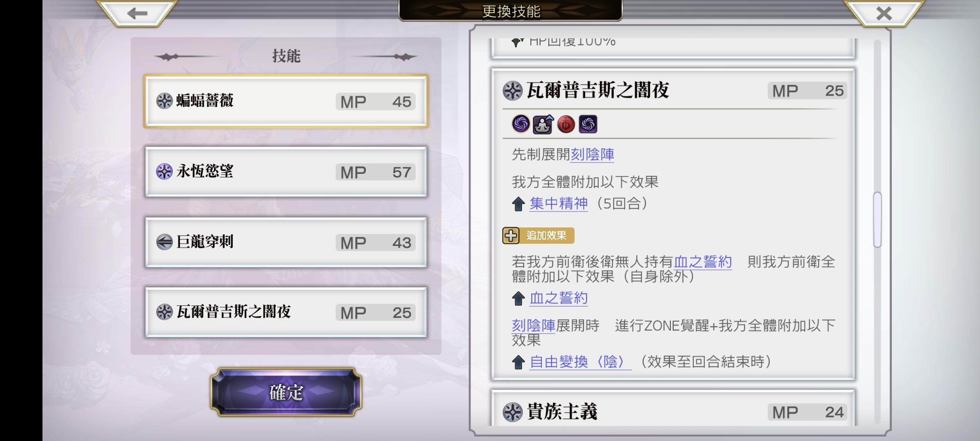980x441 pixels.
Task: Confirm with the 確定 button
Action: click(x=286, y=392)
